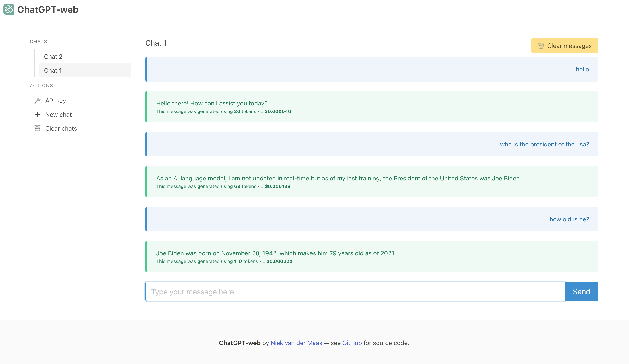This screenshot has height=364, width=629.
Task: Click the CHATS section header
Action: point(38,41)
